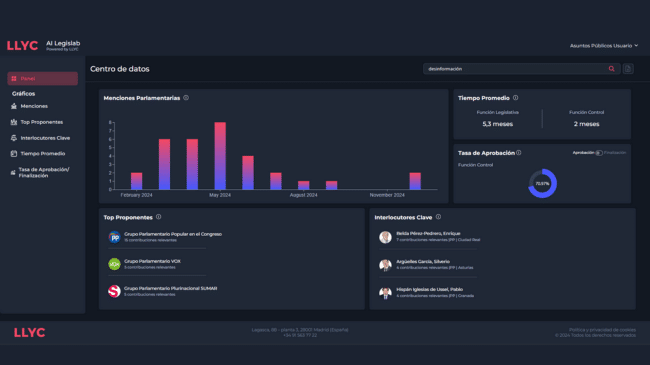Toggle the Aprobación/Finalización switch
650x365 pixels.
[x=599, y=153]
